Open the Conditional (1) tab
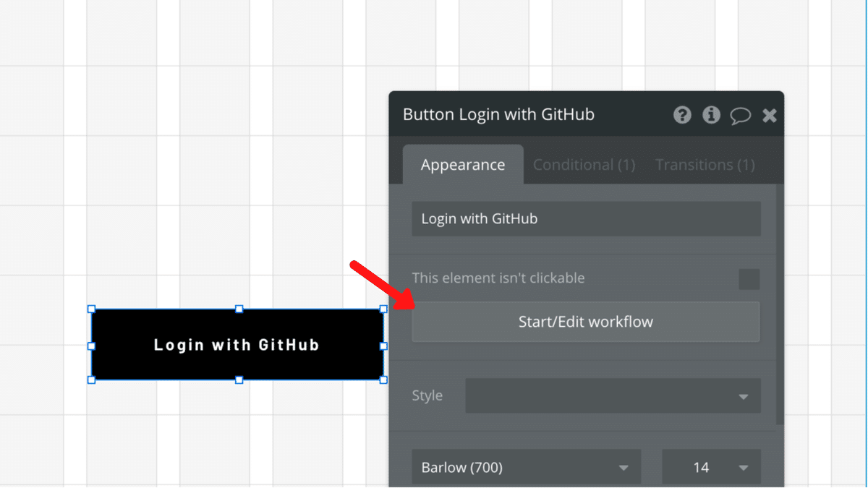Screen dimensions: 868x488 [x=584, y=165]
